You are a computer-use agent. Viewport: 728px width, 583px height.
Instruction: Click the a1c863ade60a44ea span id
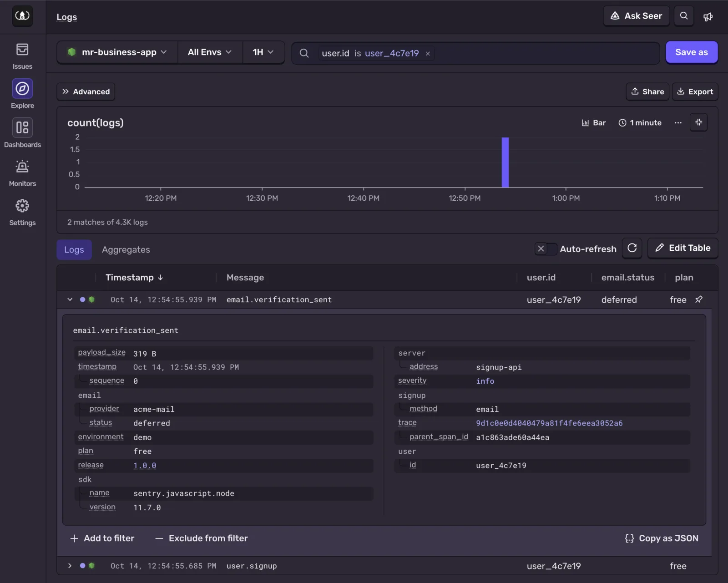pyautogui.click(x=512, y=438)
